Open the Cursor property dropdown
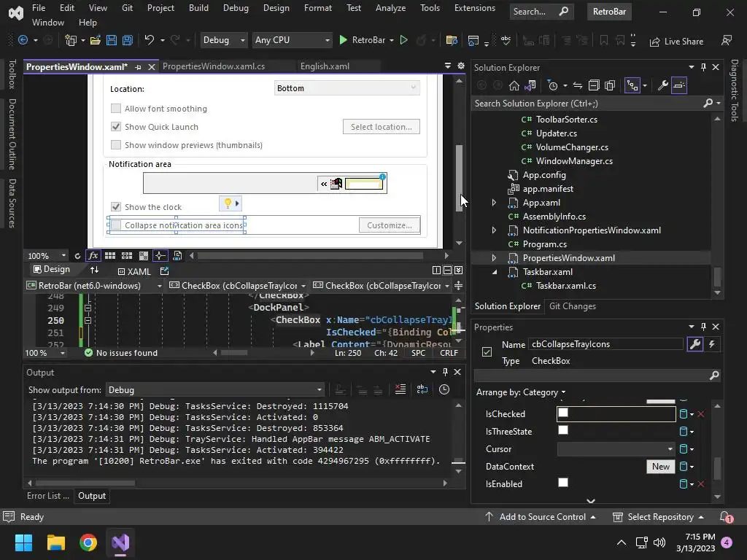Screen dimensions: 747x560 (x=616, y=449)
